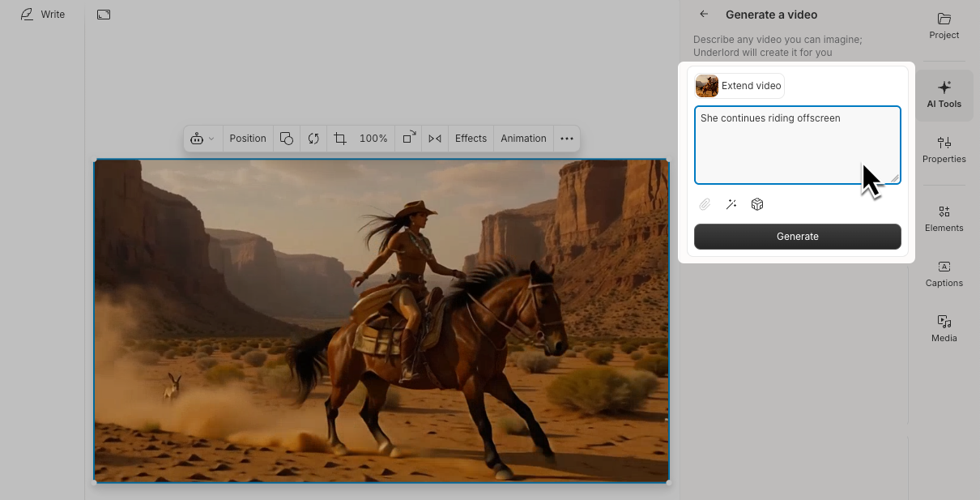Viewport: 980px width, 500px height.
Task: Open the overflow menu with three dots
Action: tap(567, 139)
